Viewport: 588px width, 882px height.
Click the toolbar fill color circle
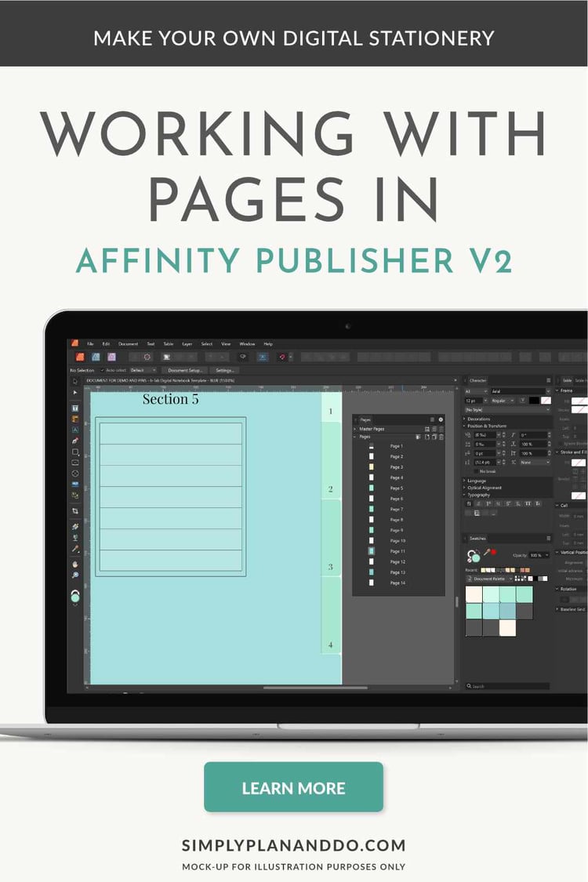click(74, 597)
